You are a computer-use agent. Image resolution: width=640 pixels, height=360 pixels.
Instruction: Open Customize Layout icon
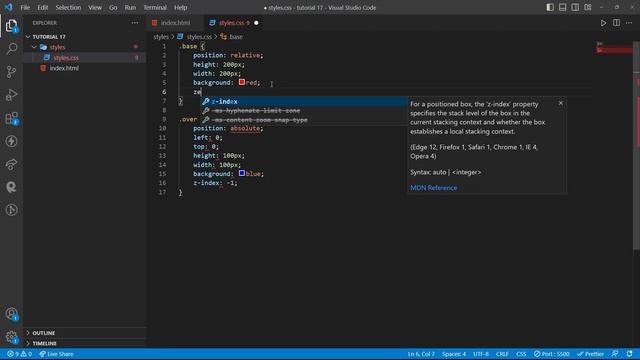(x=588, y=7)
